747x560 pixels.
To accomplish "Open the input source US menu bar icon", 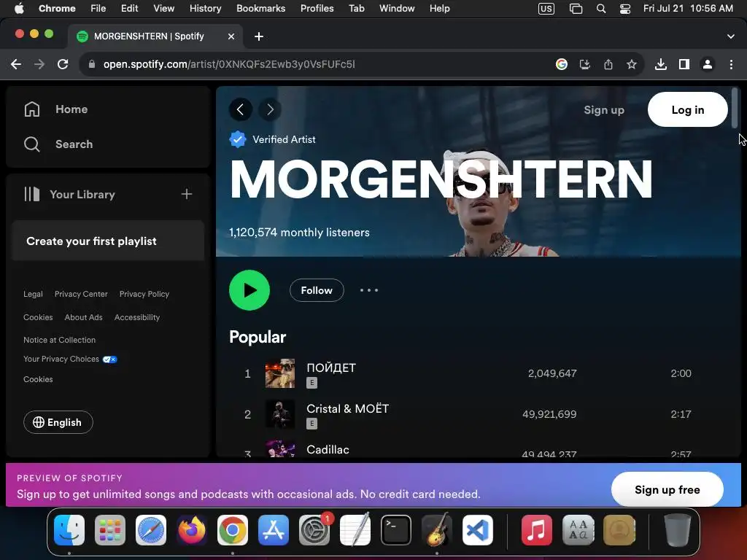I will (546, 9).
